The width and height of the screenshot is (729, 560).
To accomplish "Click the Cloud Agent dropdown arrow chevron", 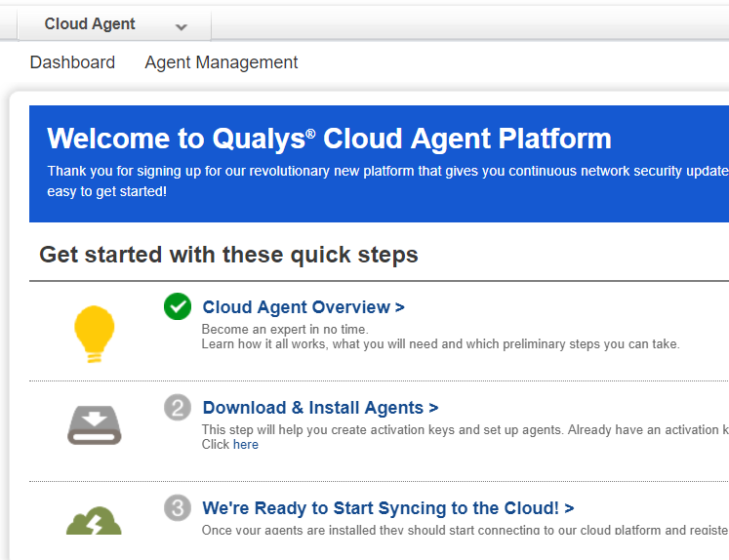I will click(x=182, y=27).
